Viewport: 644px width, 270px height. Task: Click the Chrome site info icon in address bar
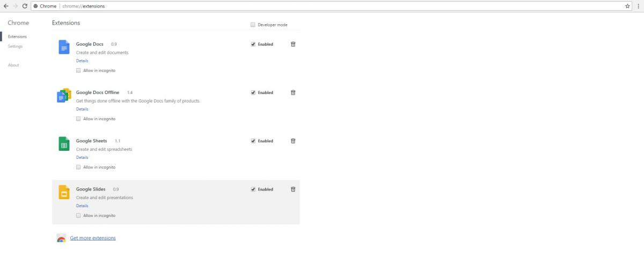35,6
